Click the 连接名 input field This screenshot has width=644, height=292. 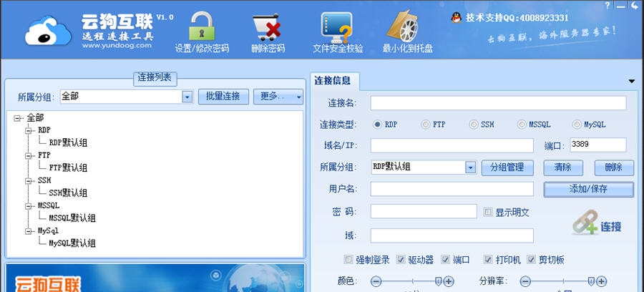[498, 103]
